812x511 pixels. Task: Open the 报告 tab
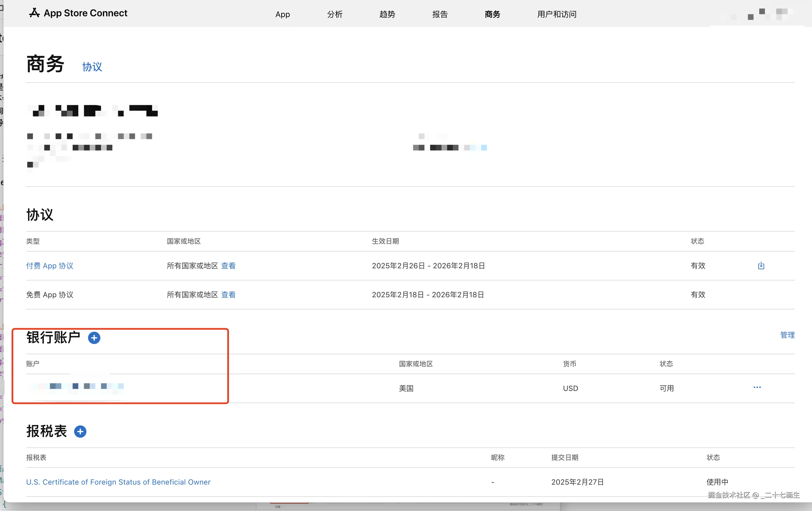(x=440, y=14)
